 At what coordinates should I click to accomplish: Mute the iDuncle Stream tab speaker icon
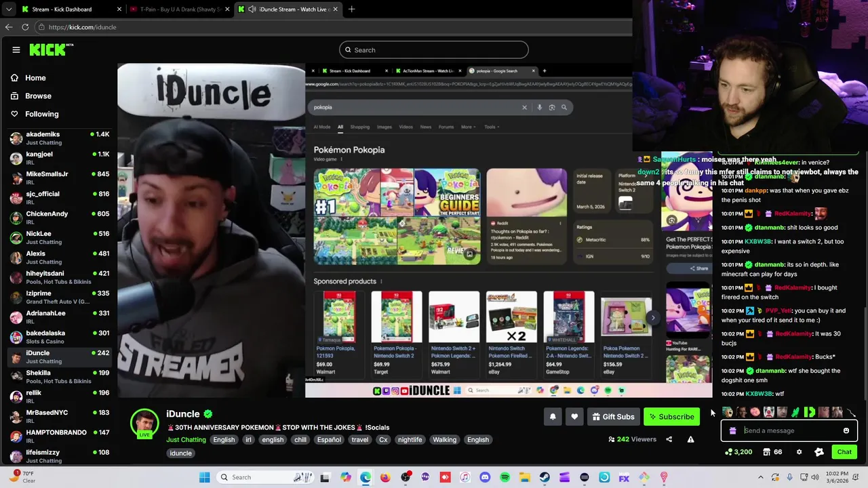[x=252, y=9]
